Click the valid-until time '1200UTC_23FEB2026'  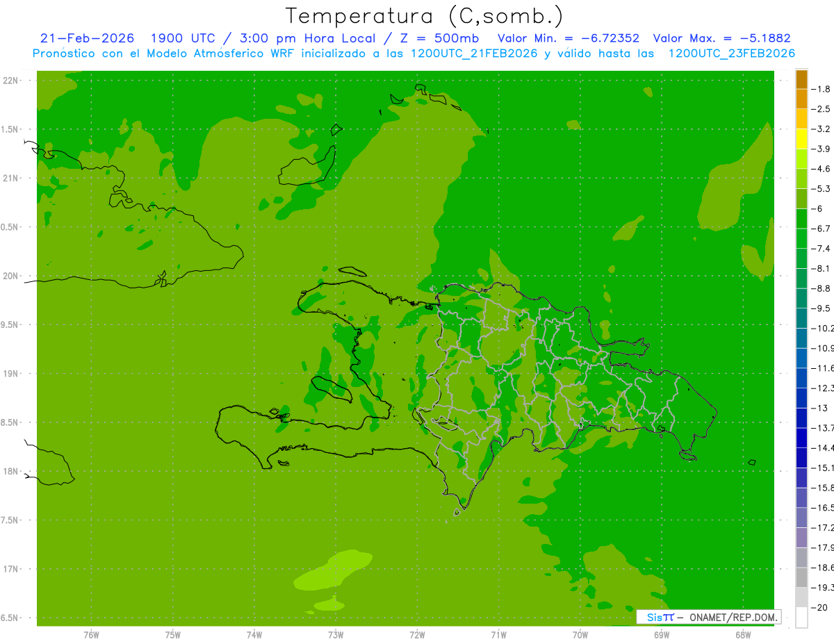pyautogui.click(x=732, y=53)
